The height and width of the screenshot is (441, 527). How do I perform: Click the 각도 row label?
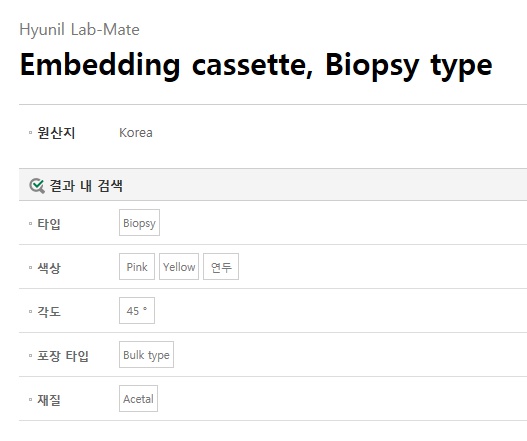(49, 312)
